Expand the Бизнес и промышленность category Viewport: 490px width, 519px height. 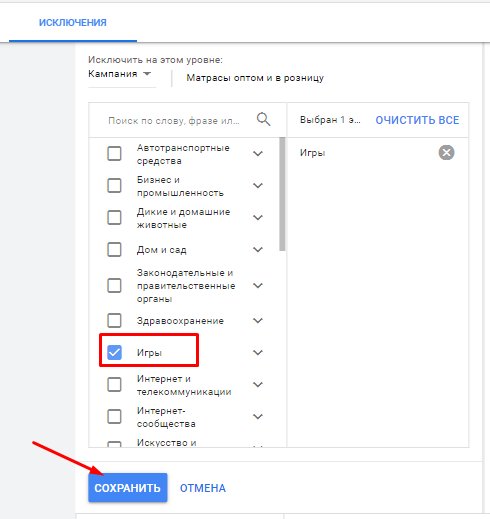pos(258,186)
